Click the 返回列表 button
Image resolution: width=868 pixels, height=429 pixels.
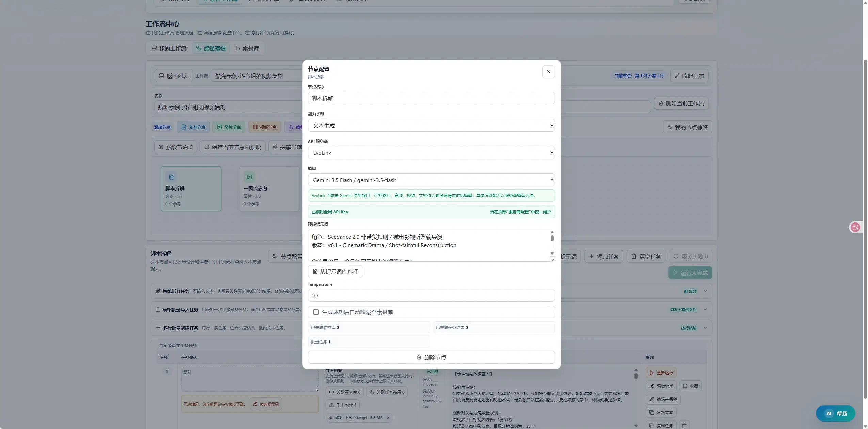point(174,76)
